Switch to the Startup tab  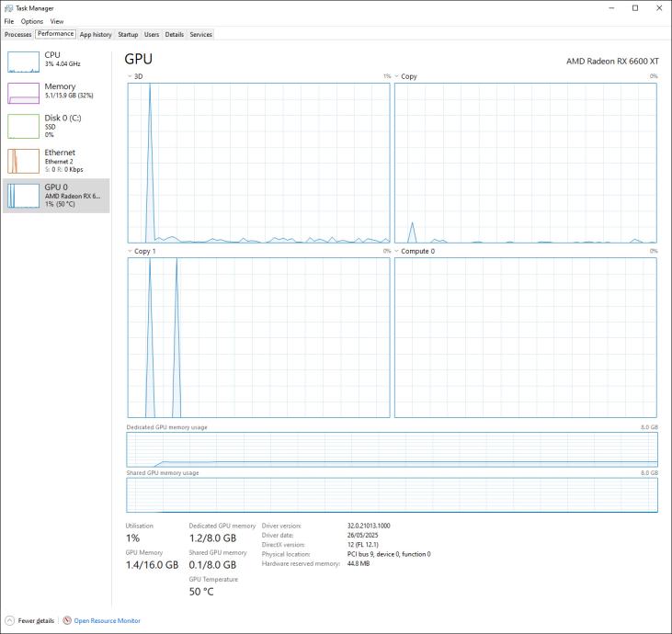[128, 34]
